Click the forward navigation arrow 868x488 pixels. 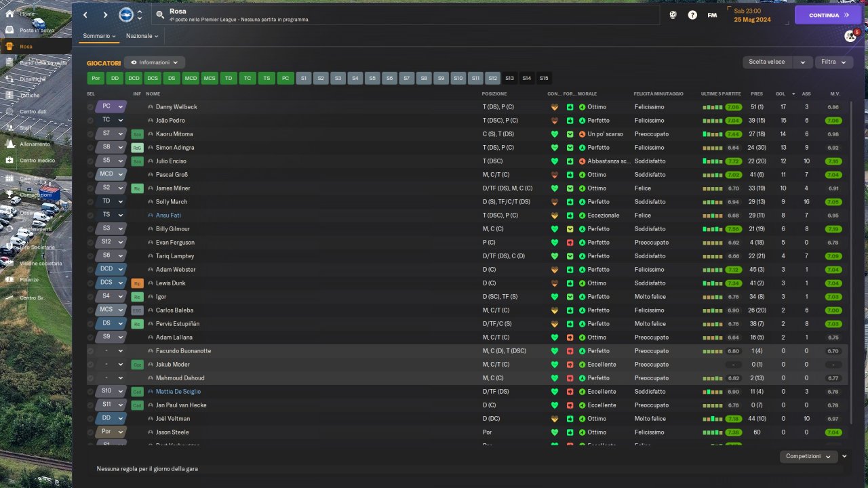105,15
